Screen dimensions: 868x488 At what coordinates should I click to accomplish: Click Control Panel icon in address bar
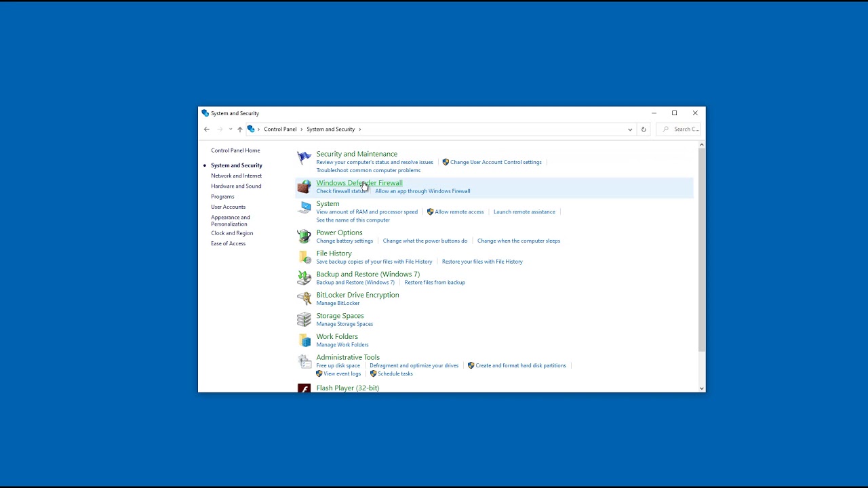251,129
